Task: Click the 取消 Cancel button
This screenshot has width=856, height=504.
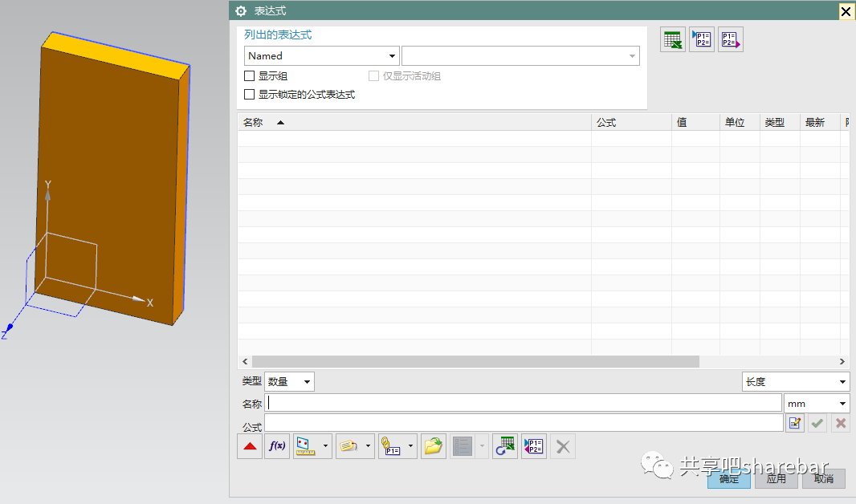Action: point(824,478)
